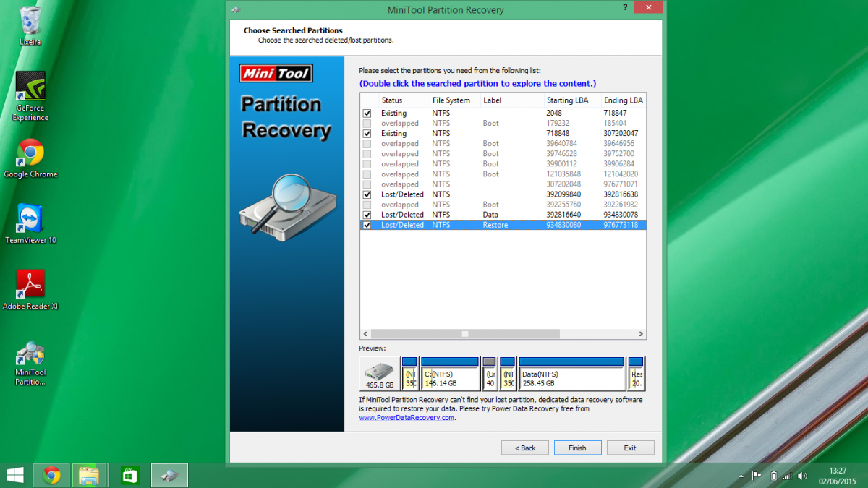The height and width of the screenshot is (488, 868).
Task: Open Chrome from the taskbar
Action: coord(51,475)
